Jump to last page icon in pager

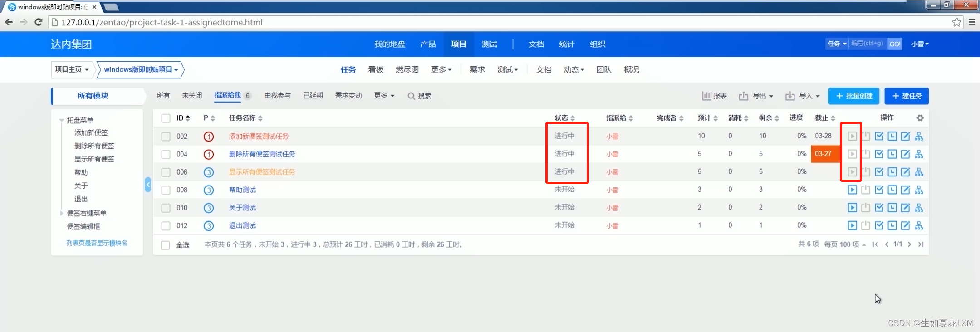coord(921,244)
